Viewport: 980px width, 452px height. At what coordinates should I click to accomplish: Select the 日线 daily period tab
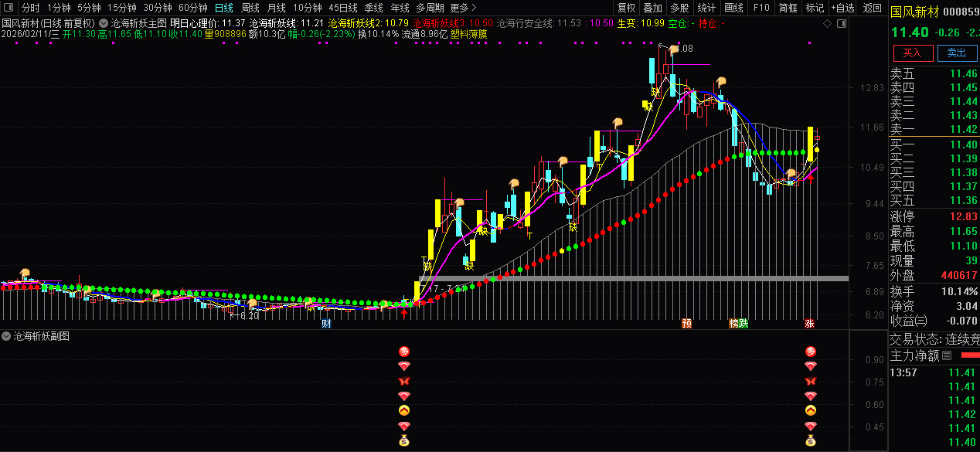pos(224,8)
